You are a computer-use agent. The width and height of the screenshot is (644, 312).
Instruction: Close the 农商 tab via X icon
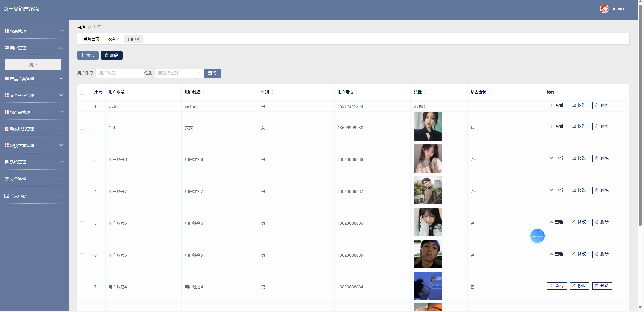[x=118, y=39]
